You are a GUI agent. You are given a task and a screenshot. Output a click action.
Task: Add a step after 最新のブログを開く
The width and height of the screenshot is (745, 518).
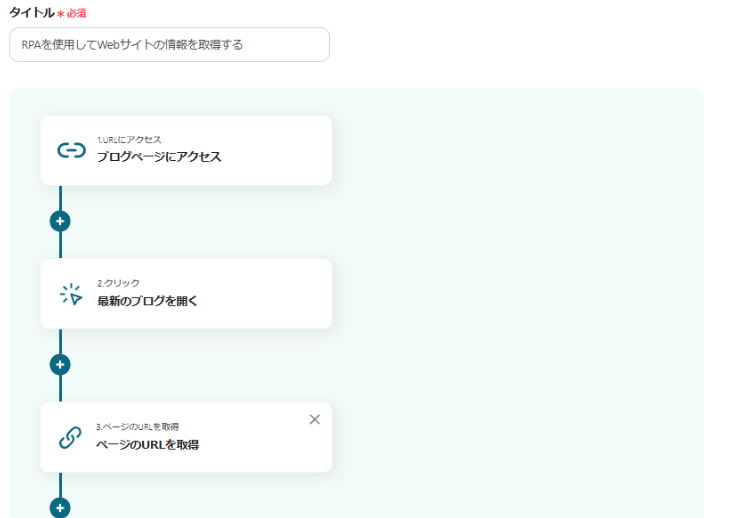tap(60, 365)
